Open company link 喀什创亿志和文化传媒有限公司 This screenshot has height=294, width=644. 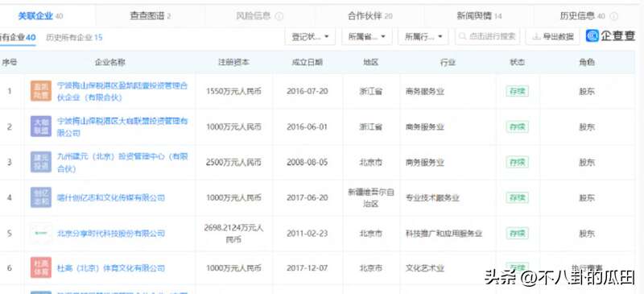click(x=111, y=198)
